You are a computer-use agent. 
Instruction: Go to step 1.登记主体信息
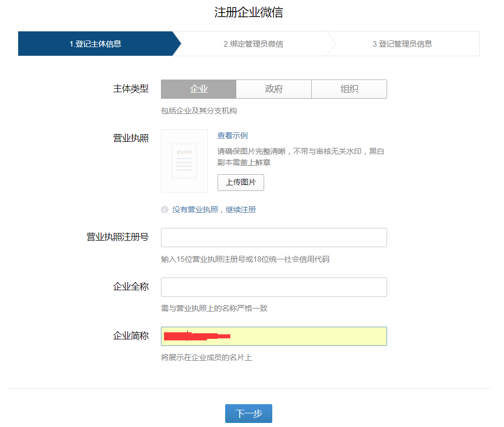pyautogui.click(x=96, y=44)
